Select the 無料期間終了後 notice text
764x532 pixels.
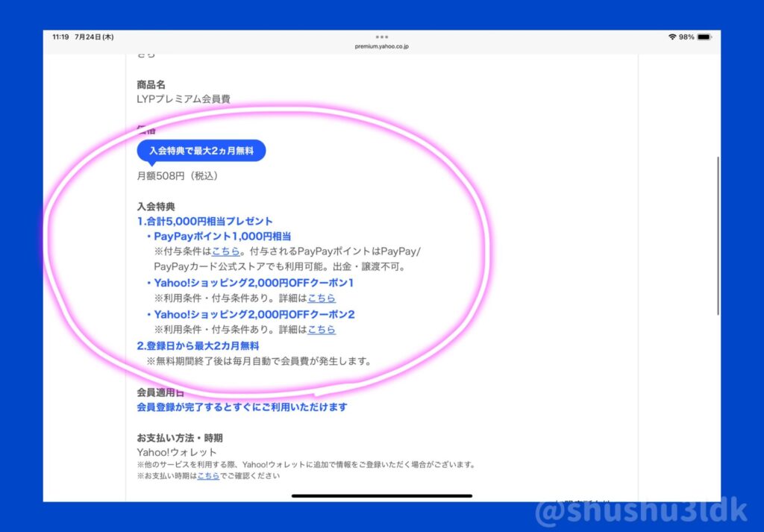(259, 361)
